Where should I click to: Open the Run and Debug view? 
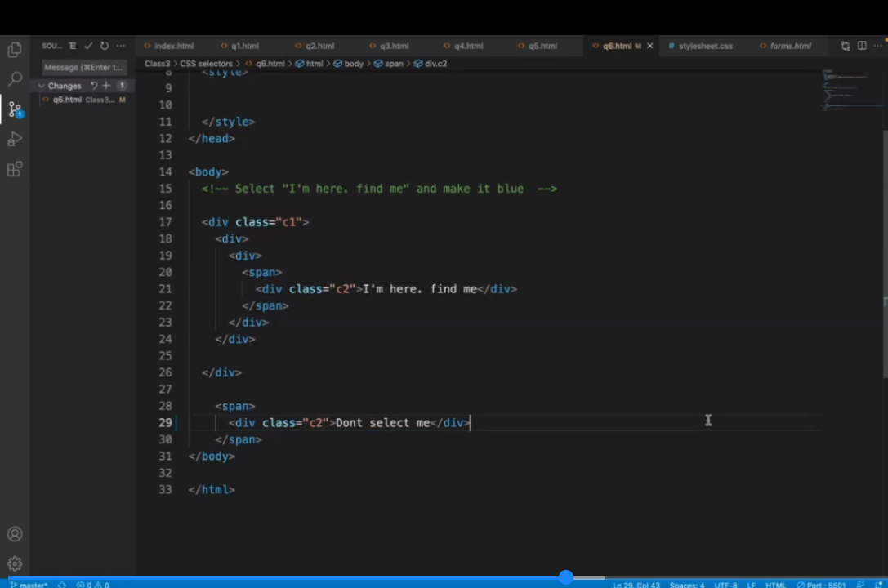tap(15, 140)
